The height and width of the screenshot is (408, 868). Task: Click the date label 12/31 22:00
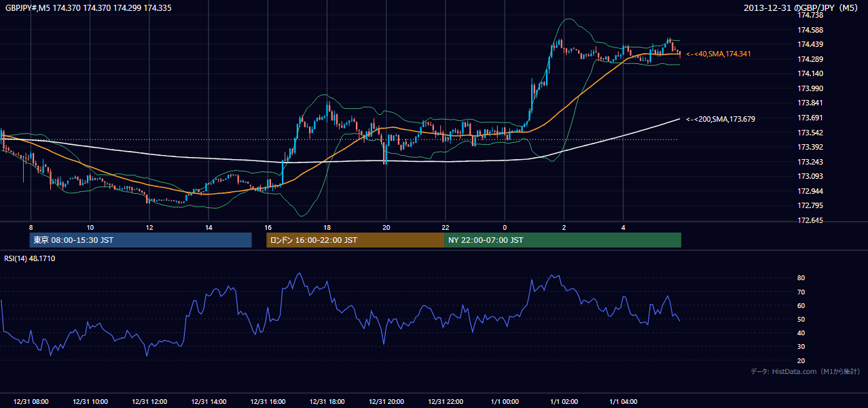tap(446, 401)
